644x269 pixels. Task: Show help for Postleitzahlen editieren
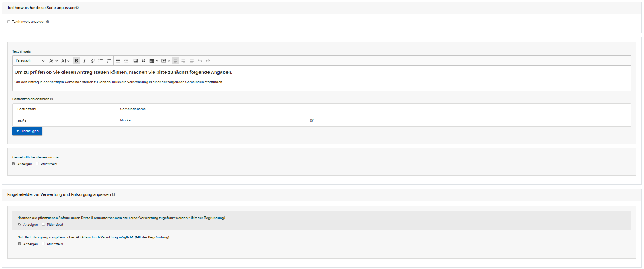click(x=51, y=99)
